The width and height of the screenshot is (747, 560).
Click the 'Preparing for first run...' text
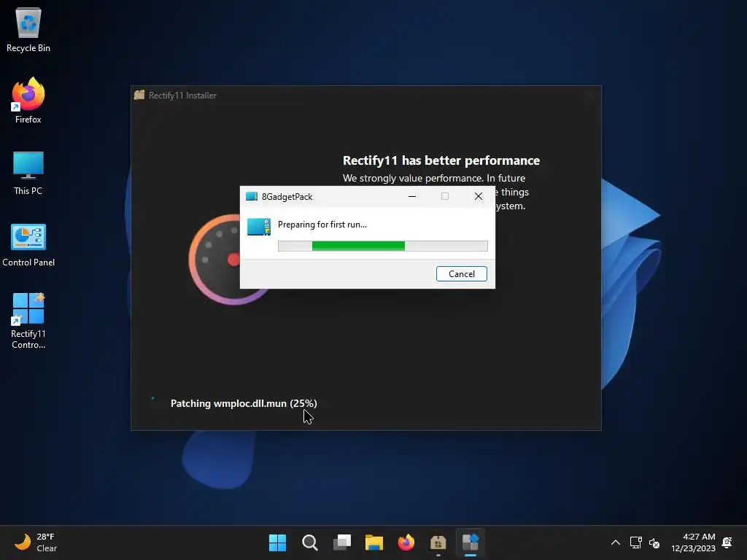[322, 225]
